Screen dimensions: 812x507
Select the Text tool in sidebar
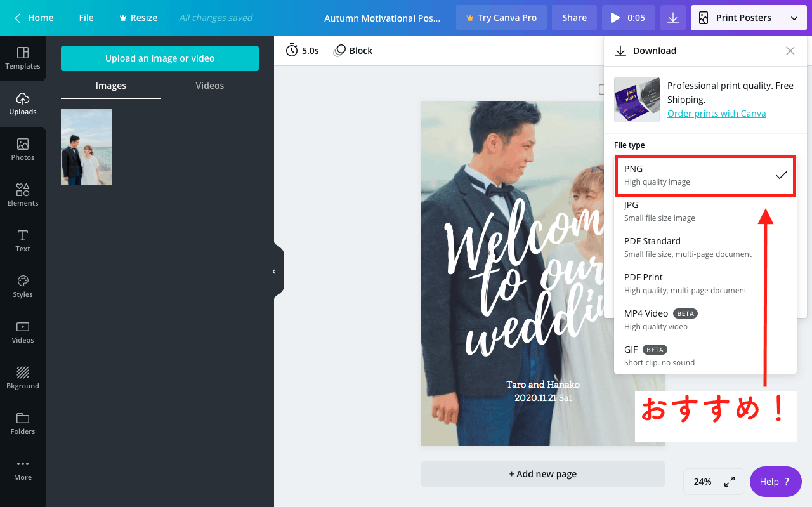23,240
